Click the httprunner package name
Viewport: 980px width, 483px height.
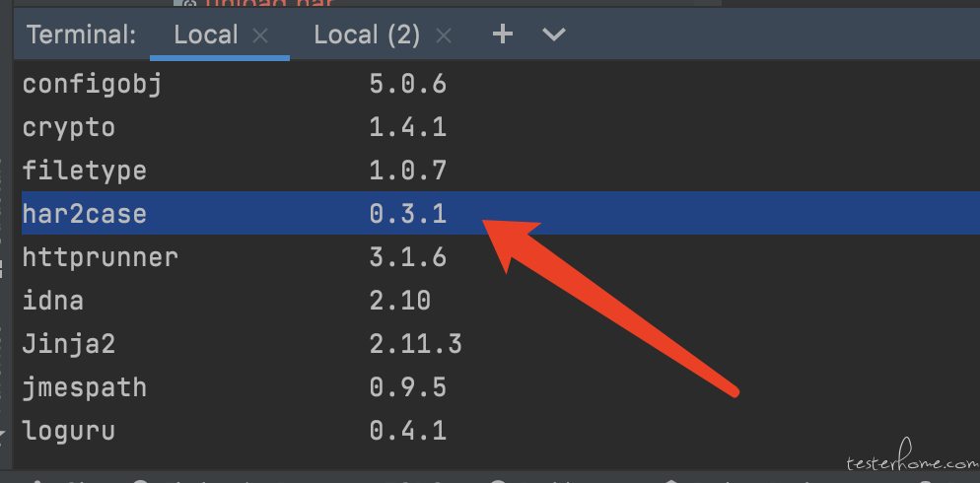(x=100, y=257)
